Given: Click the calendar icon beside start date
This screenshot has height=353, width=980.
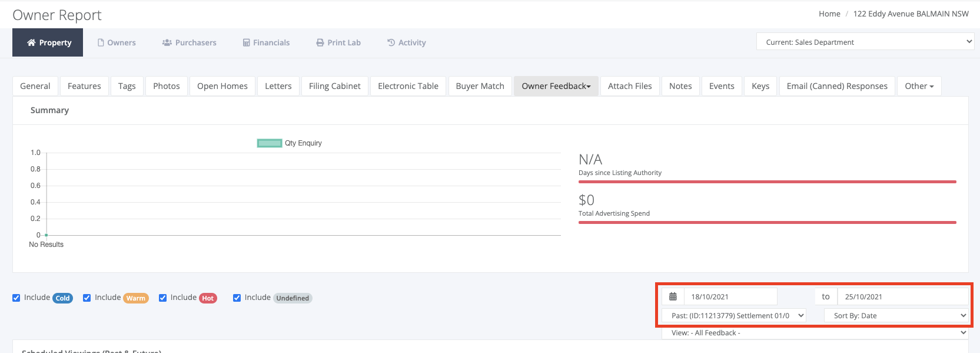Looking at the screenshot, I should click(x=673, y=296).
